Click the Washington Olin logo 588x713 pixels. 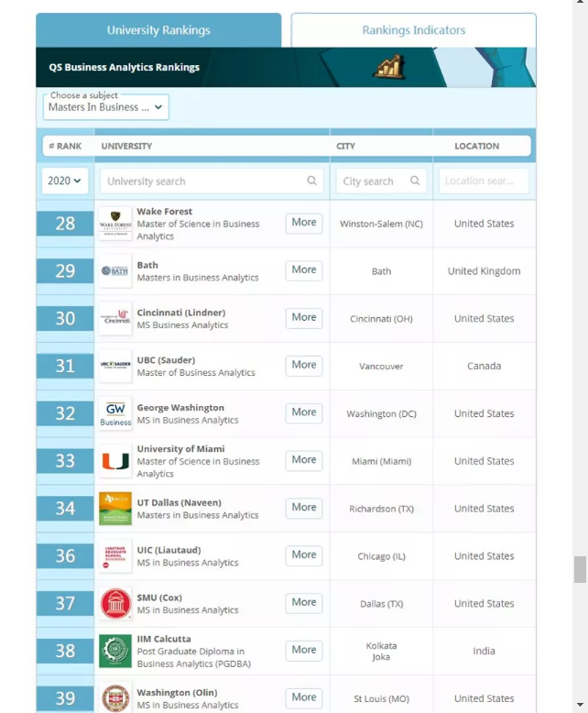point(115,698)
